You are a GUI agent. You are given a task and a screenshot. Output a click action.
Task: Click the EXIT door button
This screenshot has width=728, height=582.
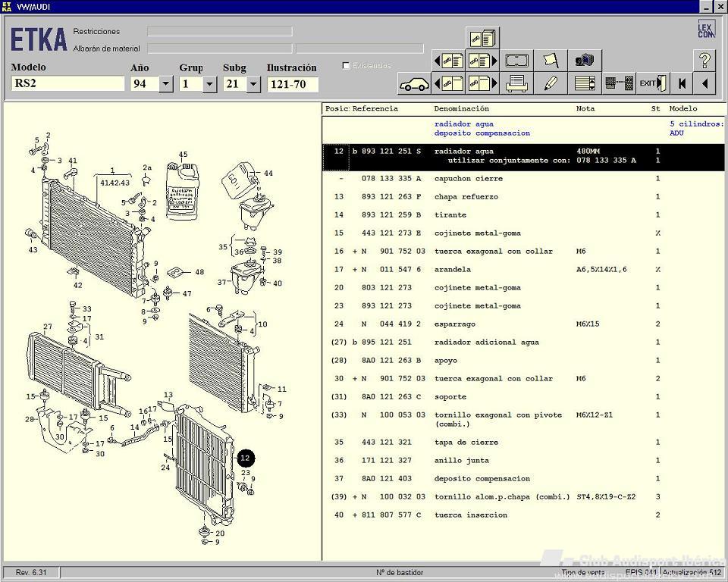click(653, 83)
